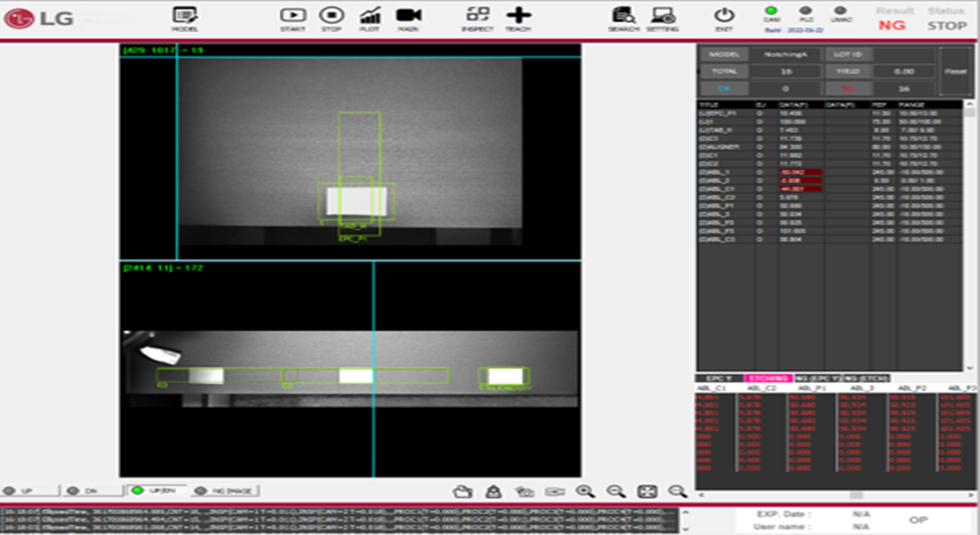The image size is (980, 535).
Task: Toggle the NG IMAGE view option
Action: tap(221, 490)
